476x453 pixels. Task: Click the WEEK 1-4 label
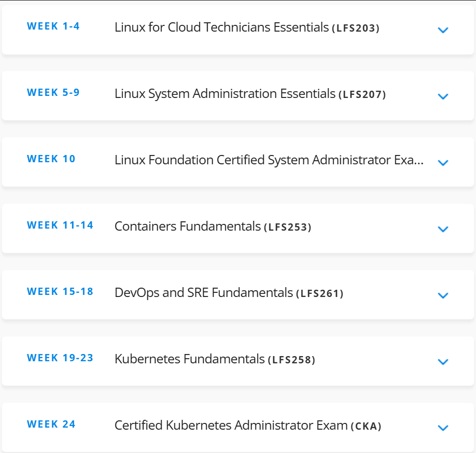(53, 26)
